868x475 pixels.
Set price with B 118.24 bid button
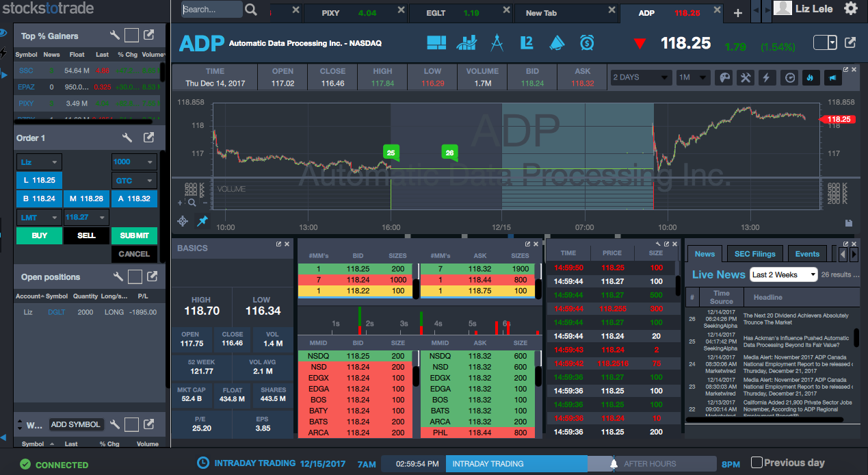39,198
